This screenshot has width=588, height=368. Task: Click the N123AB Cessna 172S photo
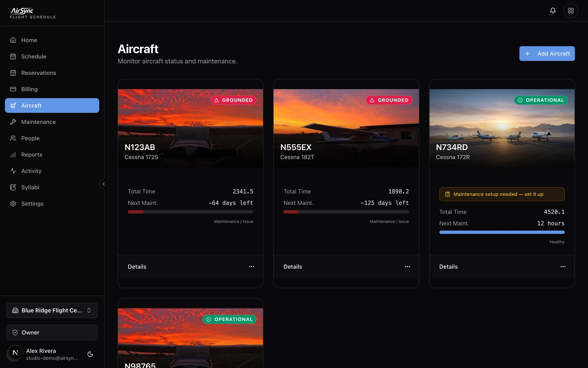pos(190,128)
